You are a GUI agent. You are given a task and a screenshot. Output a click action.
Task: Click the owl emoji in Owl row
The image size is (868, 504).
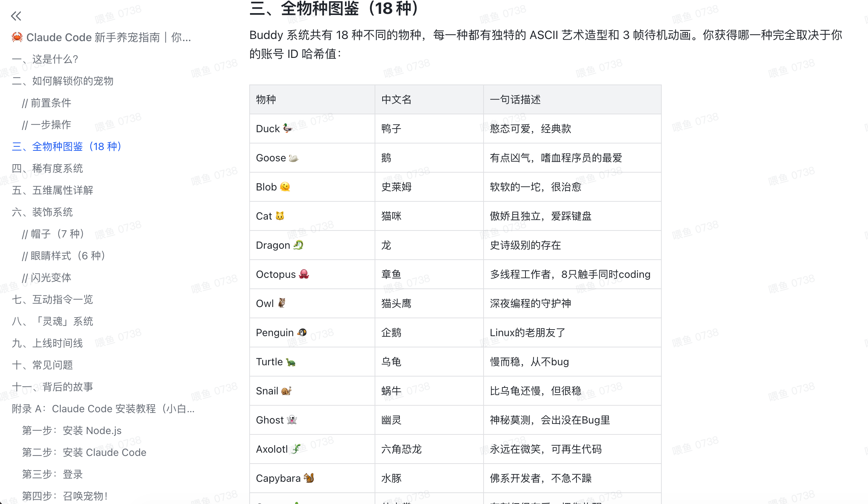click(282, 303)
